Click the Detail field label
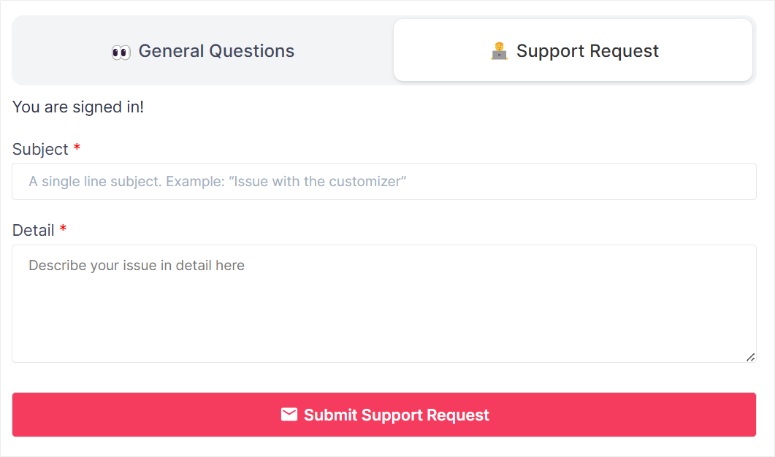The image size is (775, 457). 33,230
